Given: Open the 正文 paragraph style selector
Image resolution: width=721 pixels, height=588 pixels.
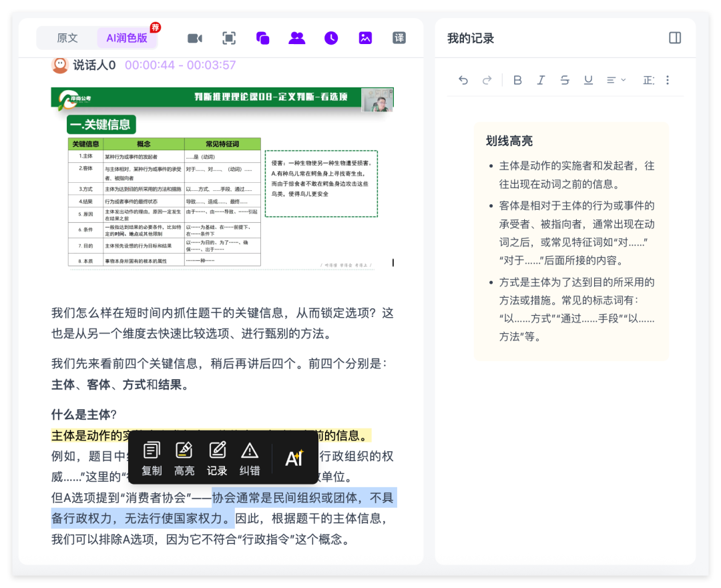Looking at the screenshot, I should (648, 81).
